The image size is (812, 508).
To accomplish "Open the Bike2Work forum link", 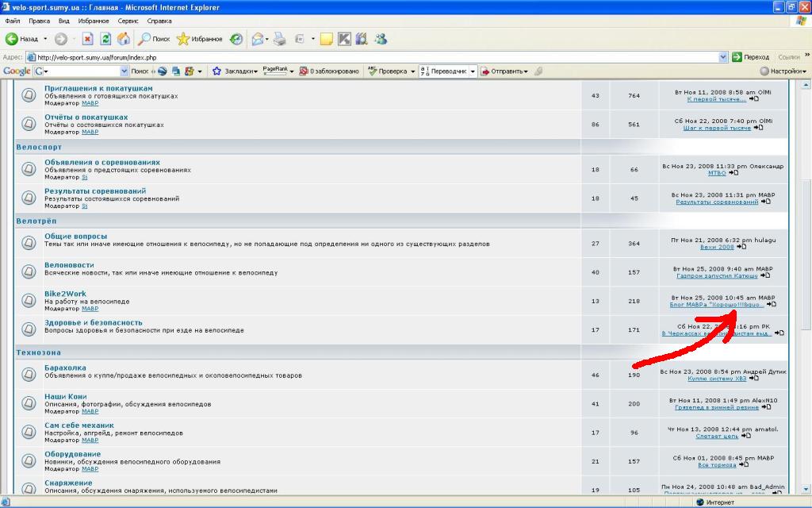I will [x=65, y=294].
